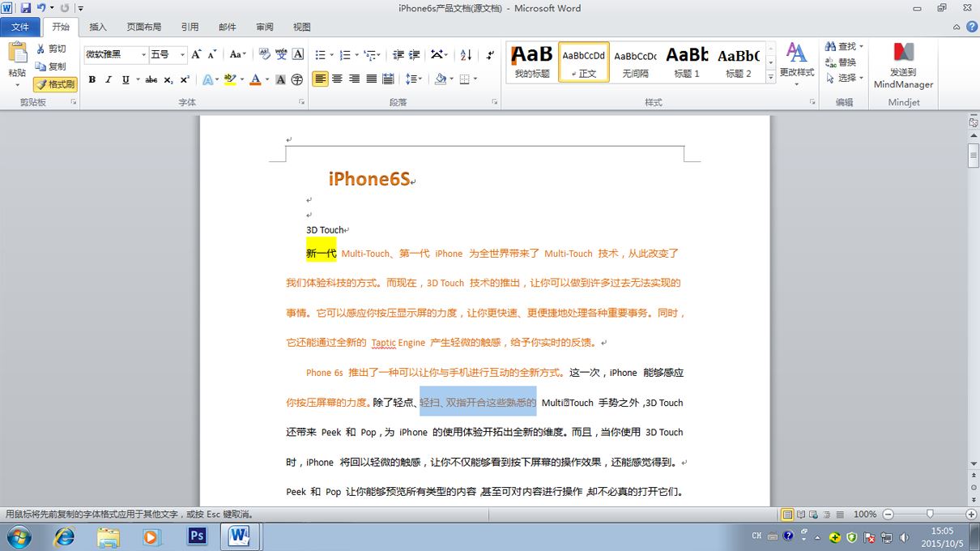Click the Clear Formatting icon
This screenshot has height=551, width=980.
click(x=263, y=54)
